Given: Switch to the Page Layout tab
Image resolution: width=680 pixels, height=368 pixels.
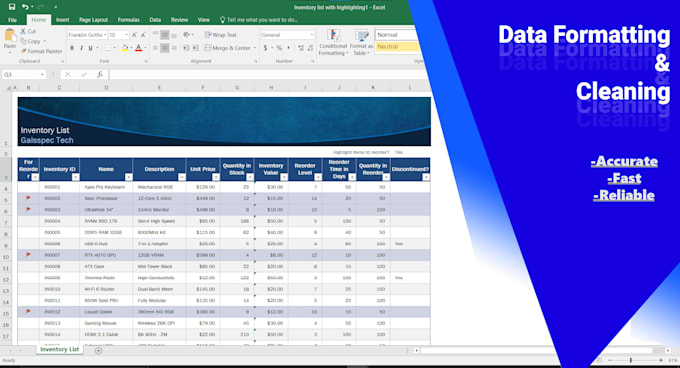Looking at the screenshot, I should pos(93,20).
